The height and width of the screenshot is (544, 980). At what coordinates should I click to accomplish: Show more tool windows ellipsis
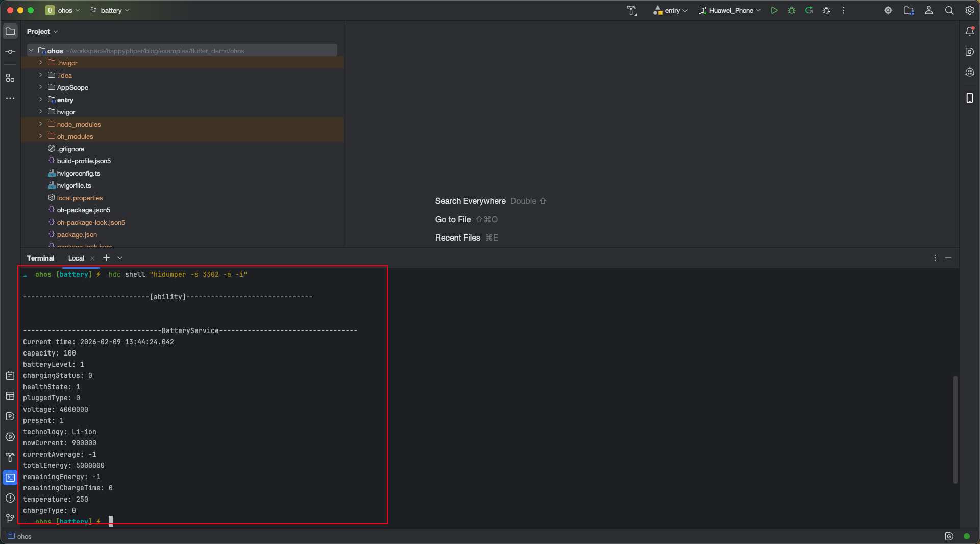pyautogui.click(x=10, y=98)
